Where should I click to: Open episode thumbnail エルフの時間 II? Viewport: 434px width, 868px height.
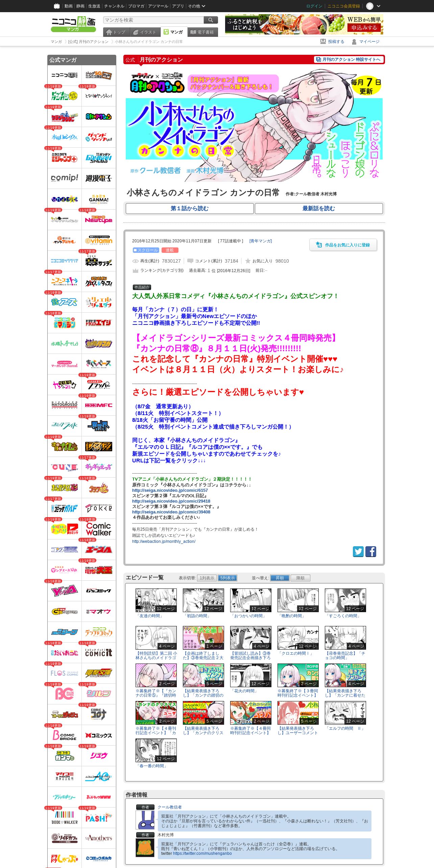pos(345,713)
